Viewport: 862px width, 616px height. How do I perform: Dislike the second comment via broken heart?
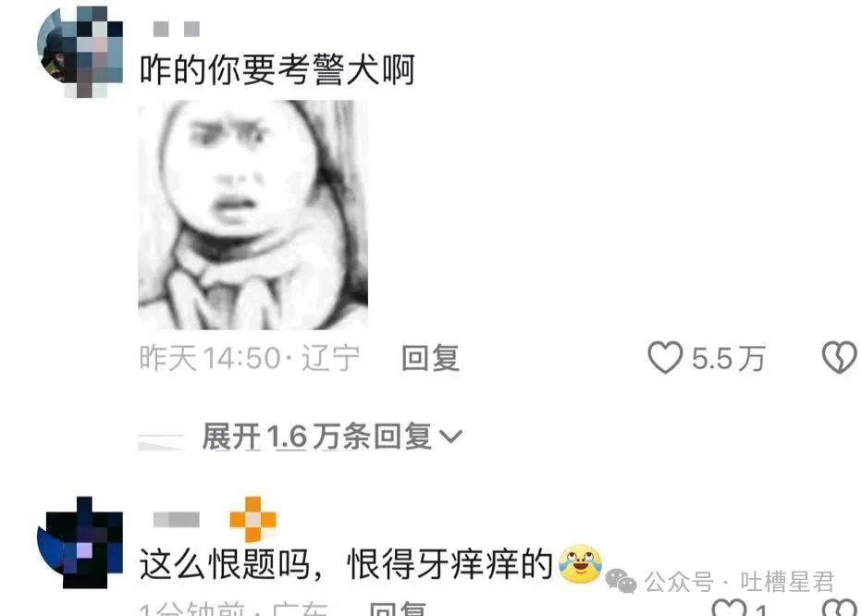point(841,609)
